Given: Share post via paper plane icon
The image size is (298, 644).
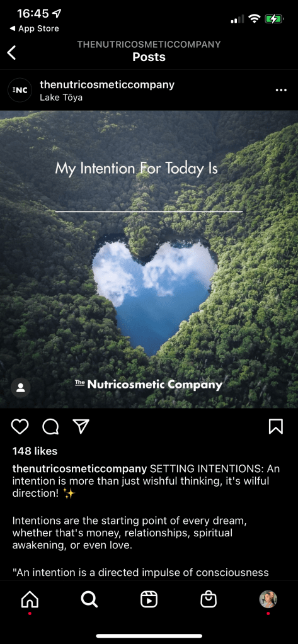Looking at the screenshot, I should 81,426.
